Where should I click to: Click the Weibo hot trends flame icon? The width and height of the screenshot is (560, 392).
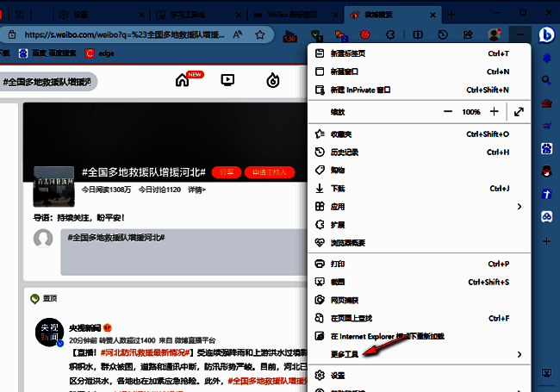pyautogui.click(x=273, y=81)
